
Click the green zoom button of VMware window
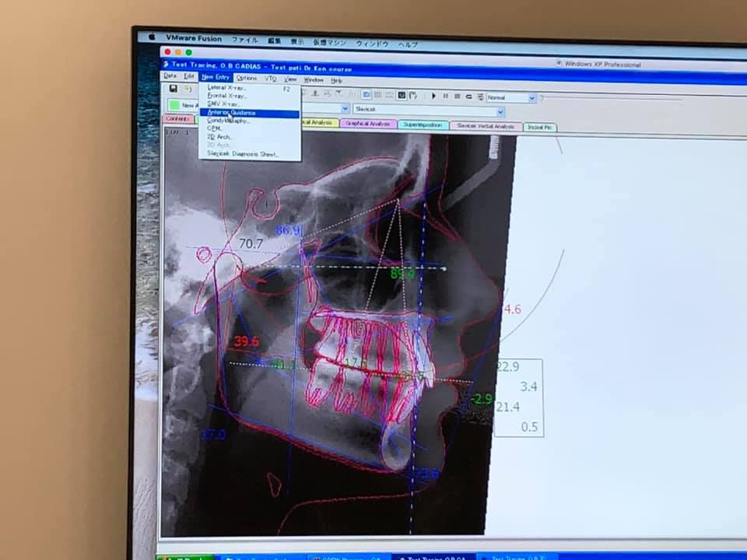pos(188,52)
